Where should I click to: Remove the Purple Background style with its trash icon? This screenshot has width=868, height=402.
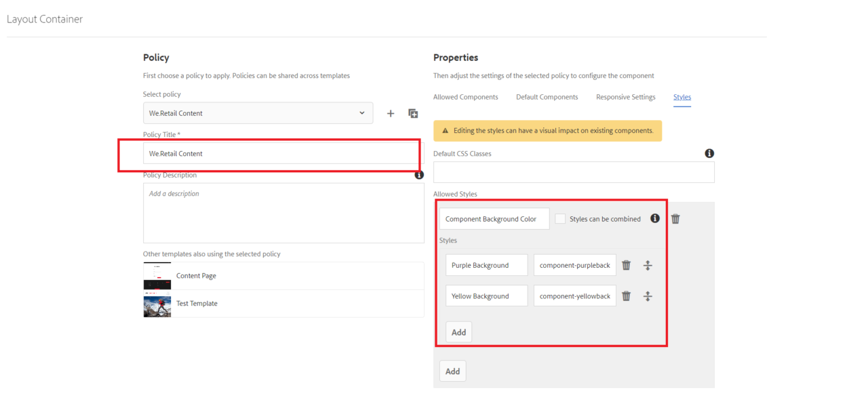(x=626, y=265)
